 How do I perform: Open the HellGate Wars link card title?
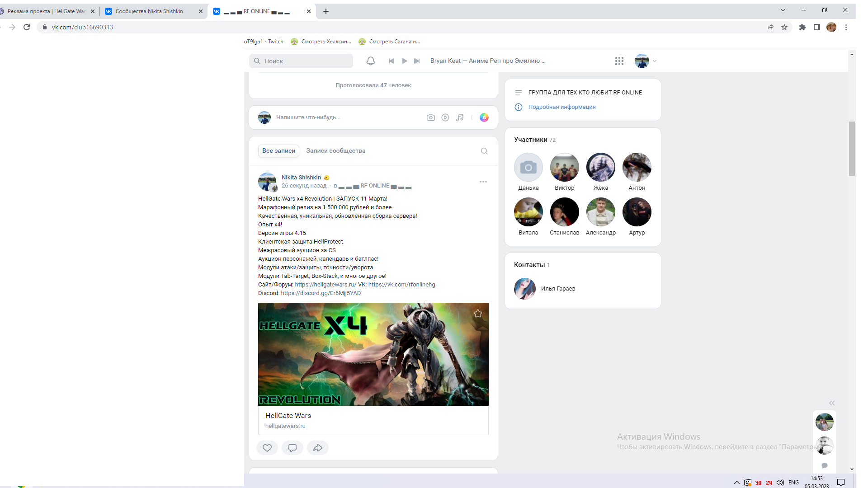click(x=288, y=416)
